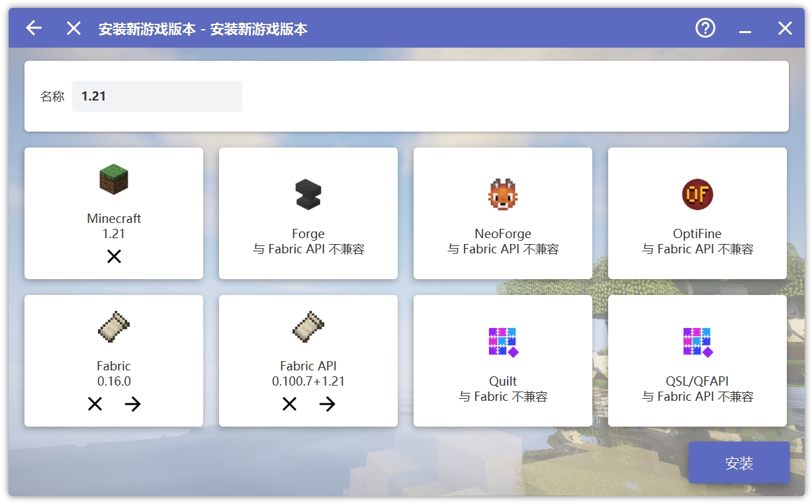This screenshot has height=504, width=812.
Task: Click Forge's 与 Fabric API 不兼容 notice
Action: pos(308,249)
